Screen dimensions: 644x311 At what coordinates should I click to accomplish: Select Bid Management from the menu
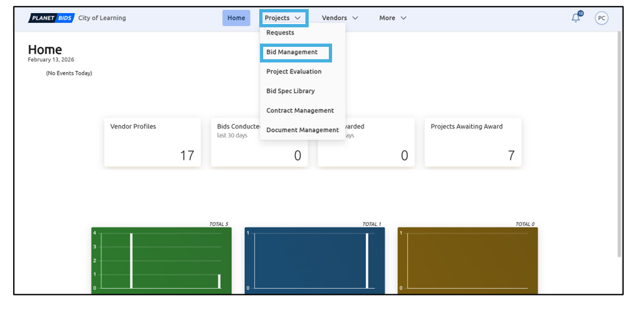[x=292, y=52]
